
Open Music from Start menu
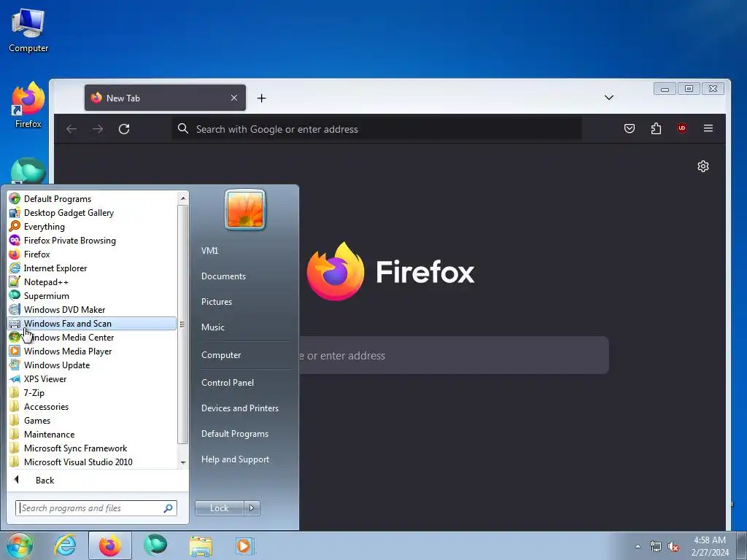pyautogui.click(x=212, y=327)
